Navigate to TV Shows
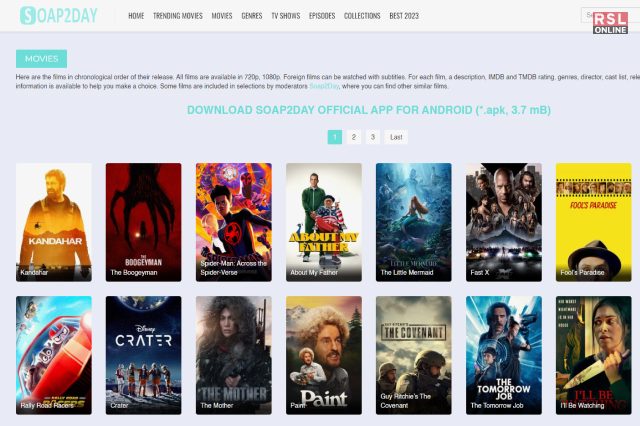 pyautogui.click(x=285, y=16)
